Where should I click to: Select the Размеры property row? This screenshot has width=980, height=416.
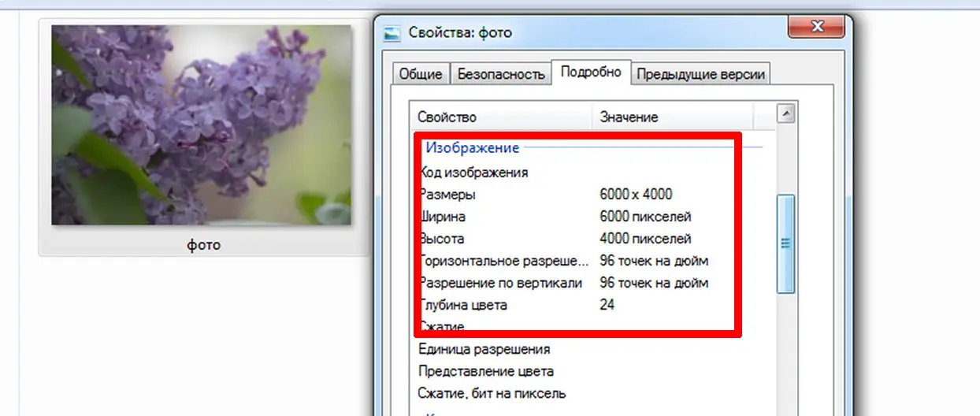(449, 194)
